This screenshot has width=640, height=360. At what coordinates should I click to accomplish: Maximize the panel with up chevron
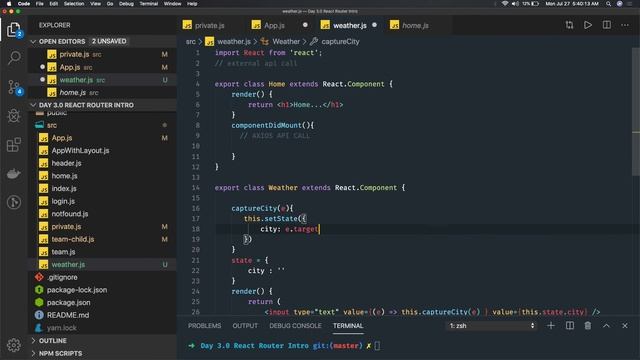click(x=607, y=326)
